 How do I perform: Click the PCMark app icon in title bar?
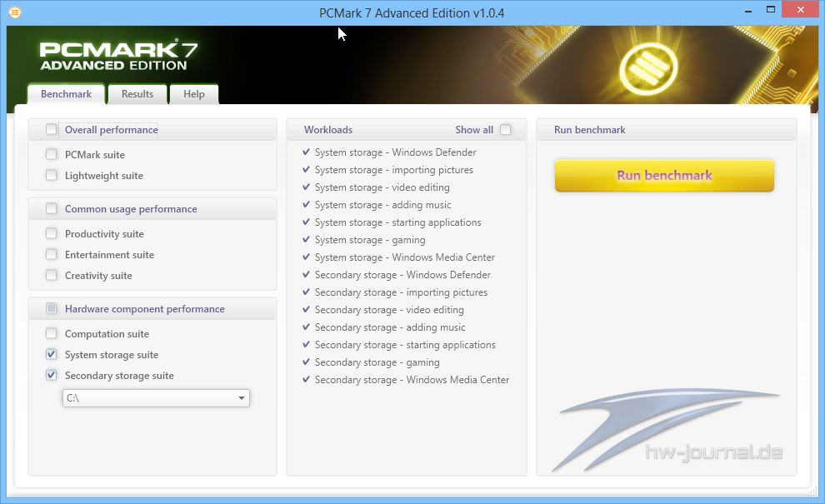point(15,12)
